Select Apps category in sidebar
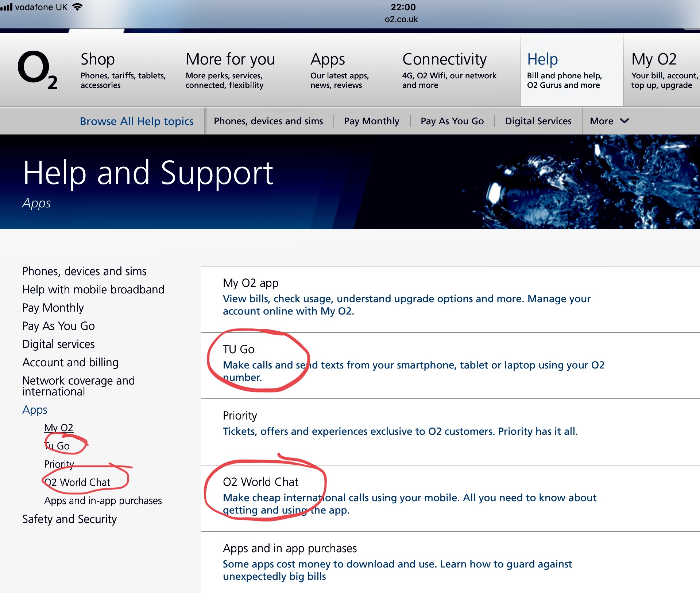Image resolution: width=700 pixels, height=593 pixels. [35, 410]
